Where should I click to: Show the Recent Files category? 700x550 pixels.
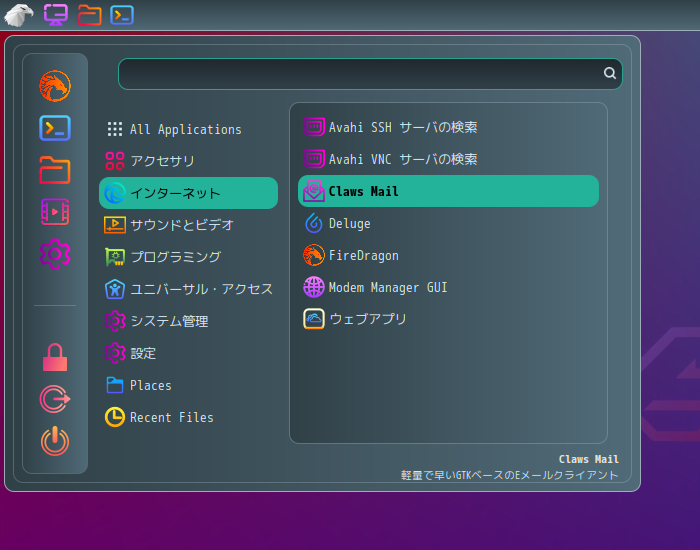(x=188, y=417)
